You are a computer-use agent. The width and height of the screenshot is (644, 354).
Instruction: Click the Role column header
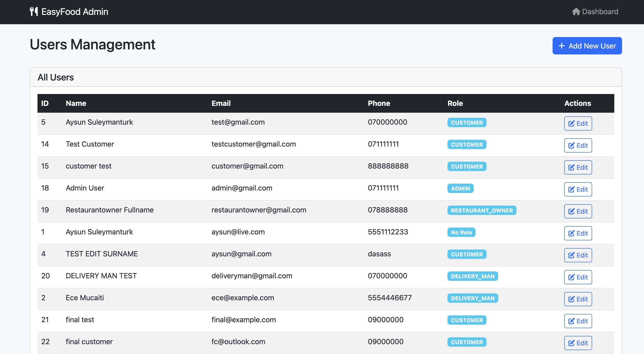[455, 103]
